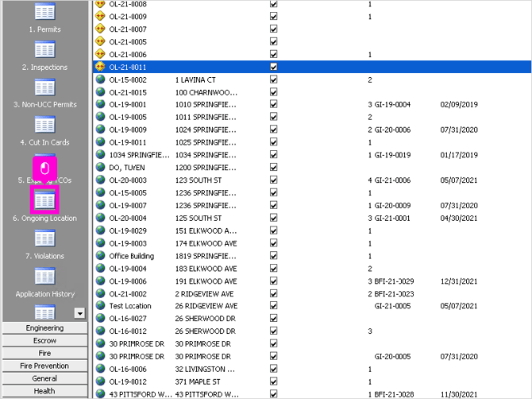
Task: Toggle the checkbox for 2 RIDGEVIEW AVE
Action: click(x=273, y=293)
